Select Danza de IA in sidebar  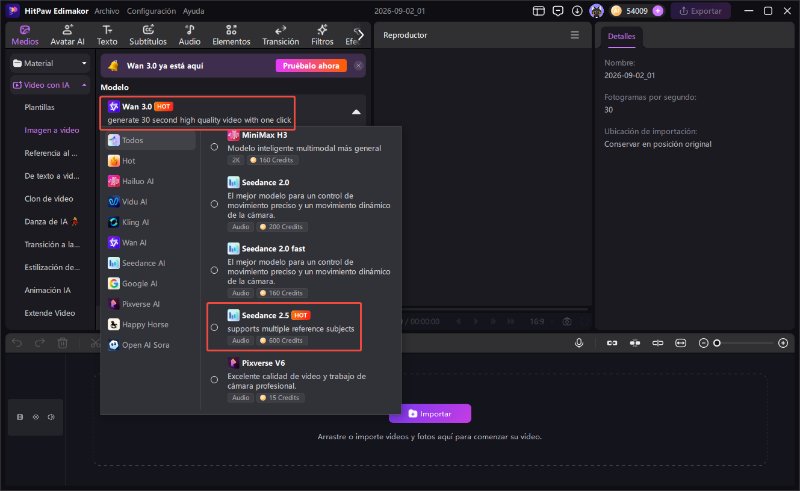point(51,222)
